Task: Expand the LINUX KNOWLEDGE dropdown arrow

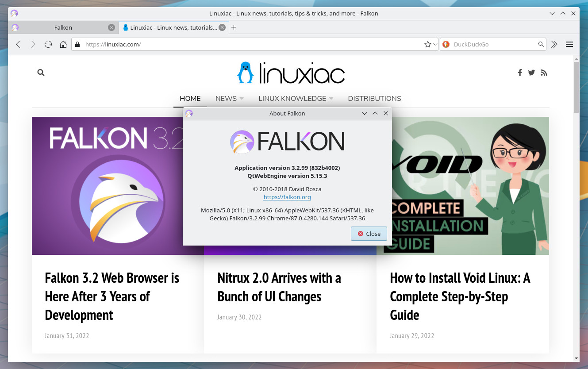Action: [331, 99]
